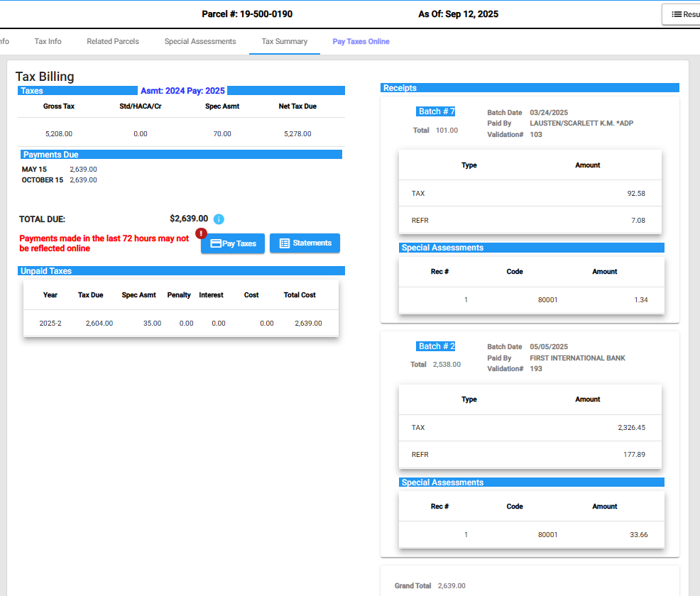Click the Penalty column header
The height and width of the screenshot is (596, 700).
click(x=179, y=295)
